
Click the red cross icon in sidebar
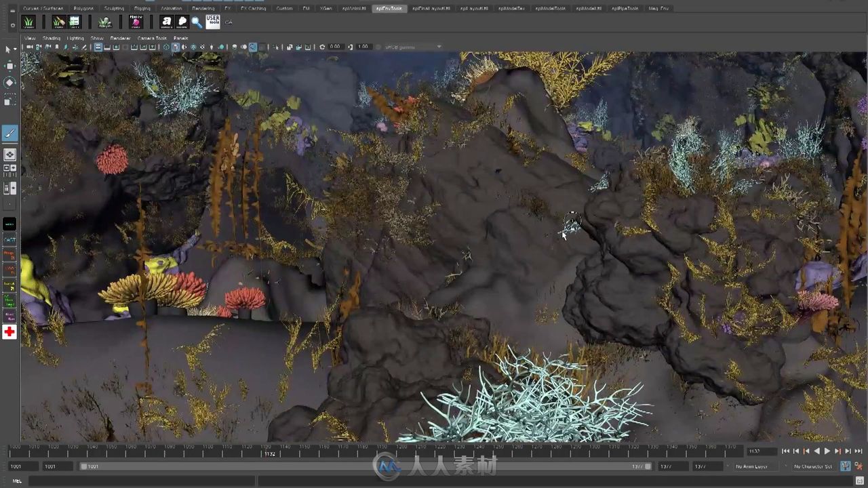click(x=9, y=331)
